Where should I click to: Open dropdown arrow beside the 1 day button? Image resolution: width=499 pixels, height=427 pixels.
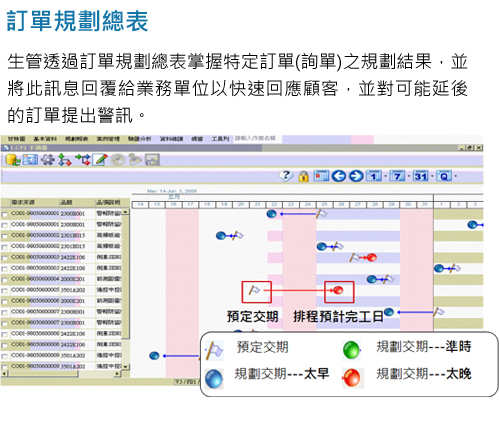coord(385,176)
